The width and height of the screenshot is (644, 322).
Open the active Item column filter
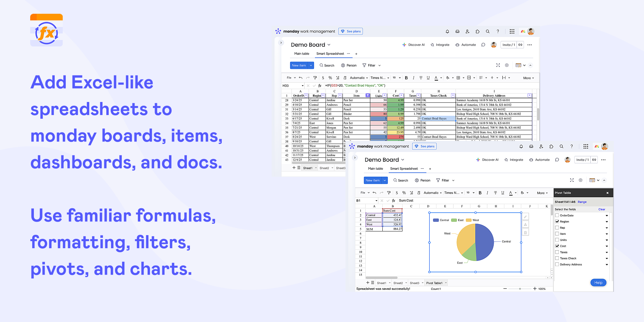point(368,96)
